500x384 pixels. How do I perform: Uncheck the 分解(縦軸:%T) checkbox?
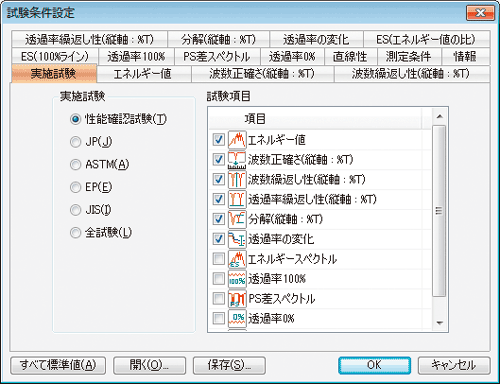(219, 219)
